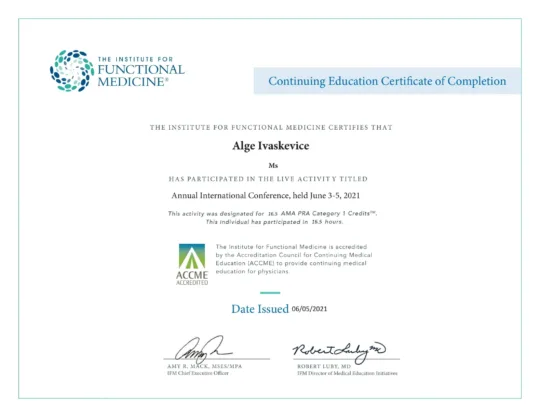This screenshot has height=417, width=540.
Task: Click the printed name 'ROBERT LUBY, MD'
Action: pyautogui.click(x=324, y=366)
